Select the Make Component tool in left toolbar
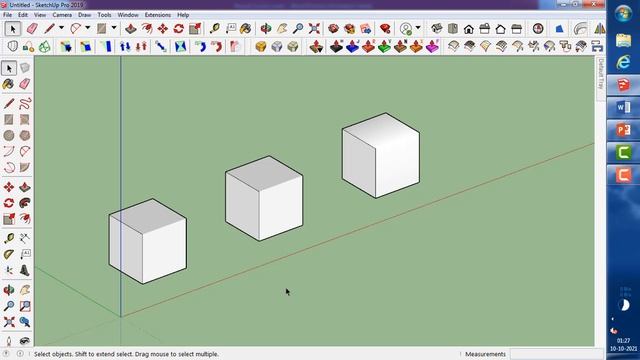This screenshot has height=360, width=640. [25, 68]
